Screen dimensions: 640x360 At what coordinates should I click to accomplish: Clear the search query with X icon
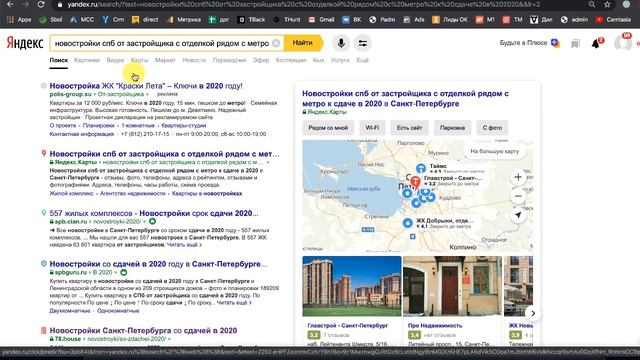[276, 43]
